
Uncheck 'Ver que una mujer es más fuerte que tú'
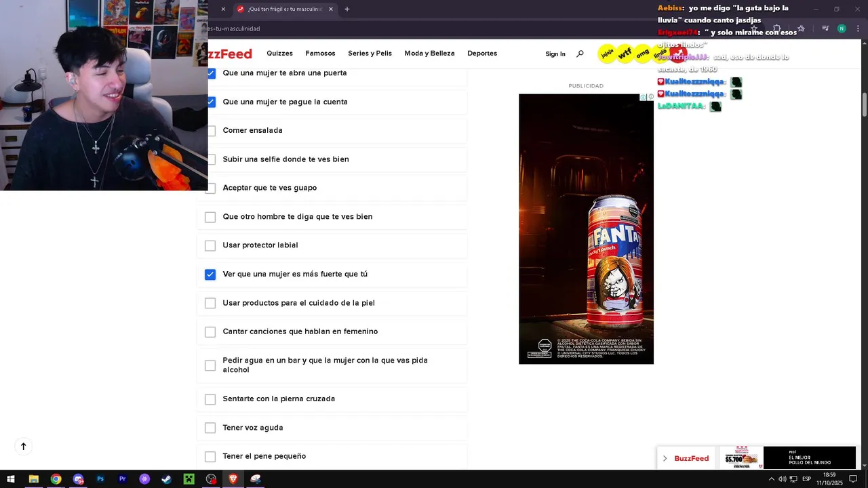point(210,274)
